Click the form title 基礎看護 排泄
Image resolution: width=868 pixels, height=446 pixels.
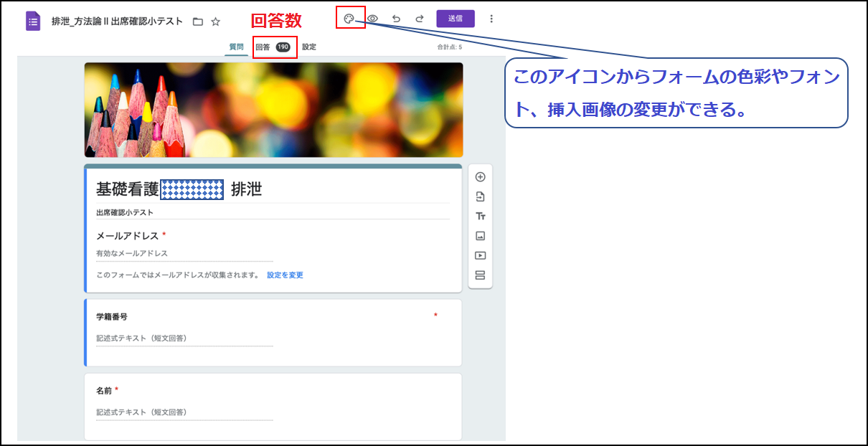[179, 189]
